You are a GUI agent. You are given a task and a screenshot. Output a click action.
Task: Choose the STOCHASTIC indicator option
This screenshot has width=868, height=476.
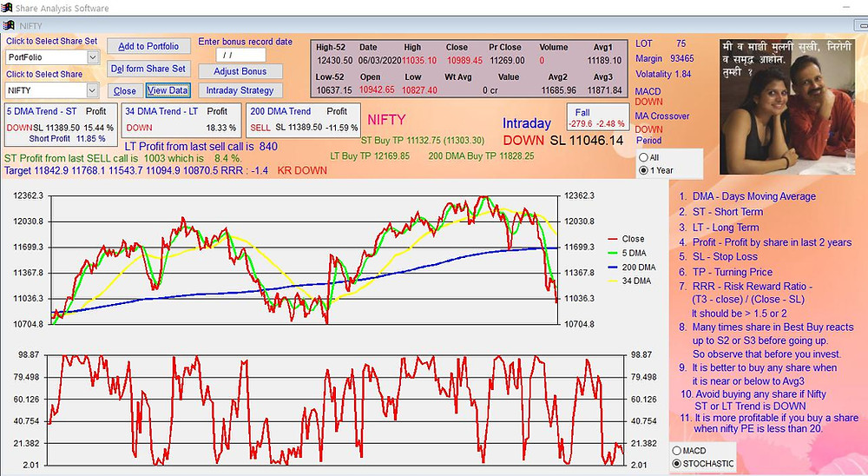pos(676,464)
